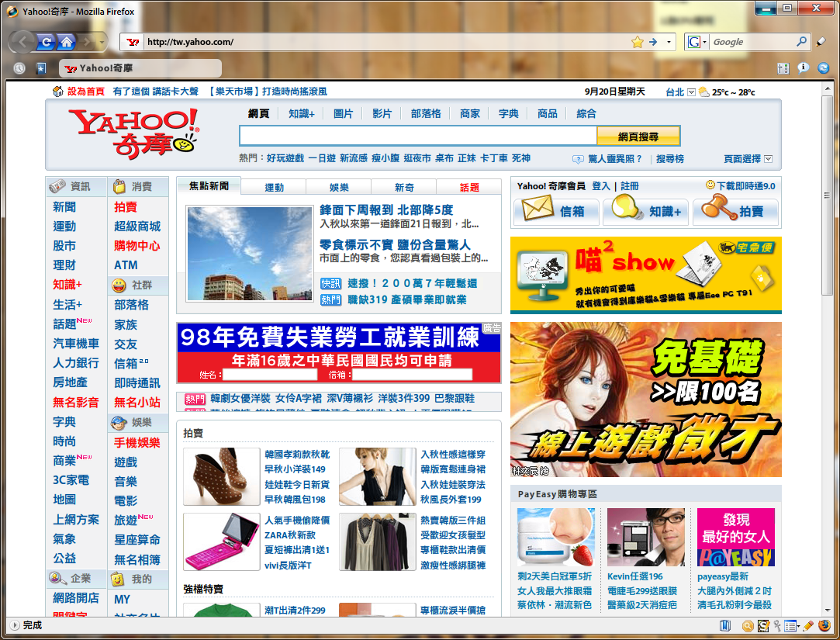Click the info speech-bubble icon on tab bar
The height and width of the screenshot is (640, 840).
click(803, 67)
